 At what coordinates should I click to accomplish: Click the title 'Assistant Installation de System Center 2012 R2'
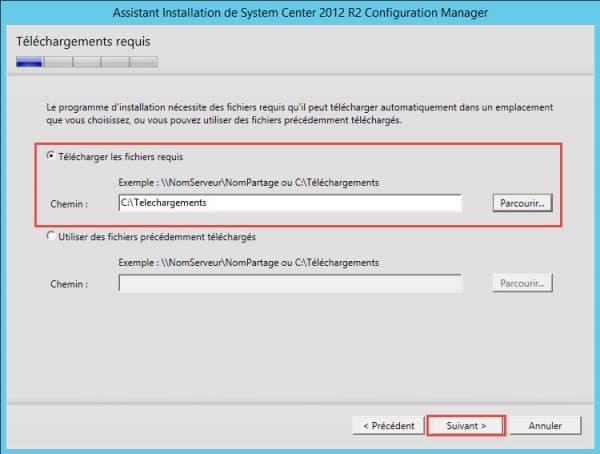click(x=300, y=13)
